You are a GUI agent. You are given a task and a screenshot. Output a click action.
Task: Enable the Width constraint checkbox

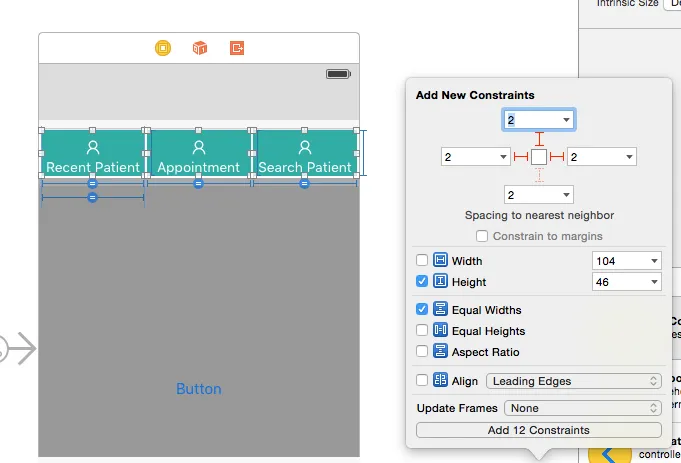pyautogui.click(x=422, y=261)
